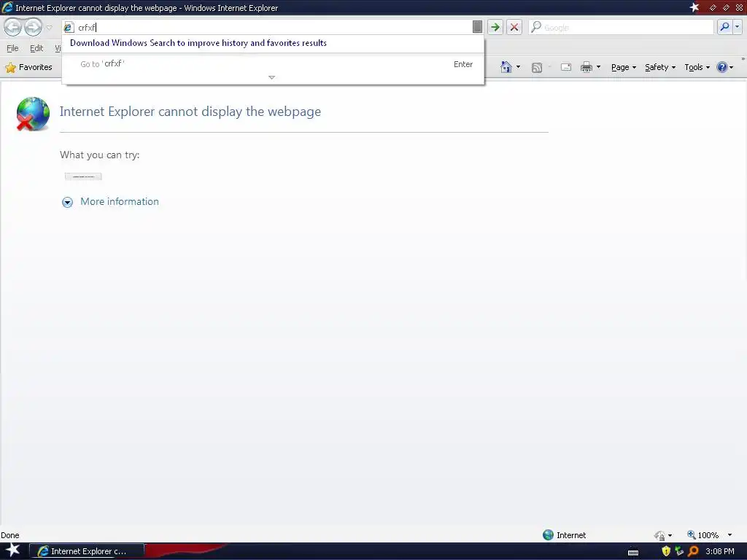Open the Tools menu
Viewport: 747px width, 560px height.
[697, 67]
